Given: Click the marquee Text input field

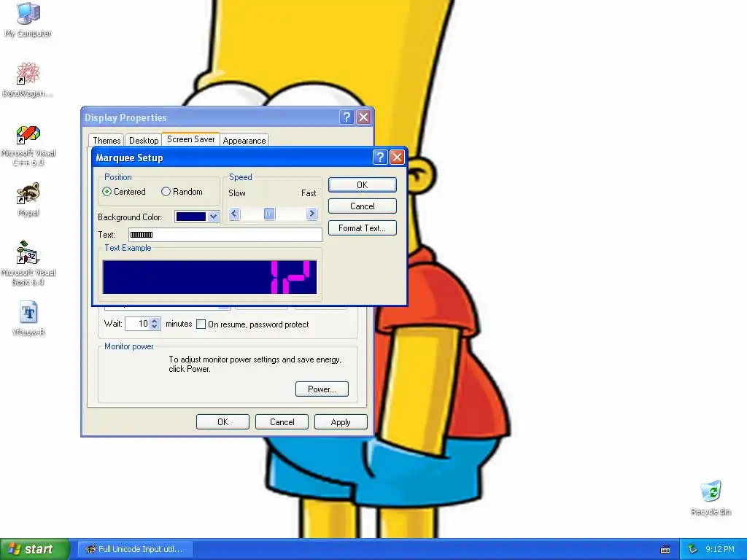Looking at the screenshot, I should (x=225, y=234).
